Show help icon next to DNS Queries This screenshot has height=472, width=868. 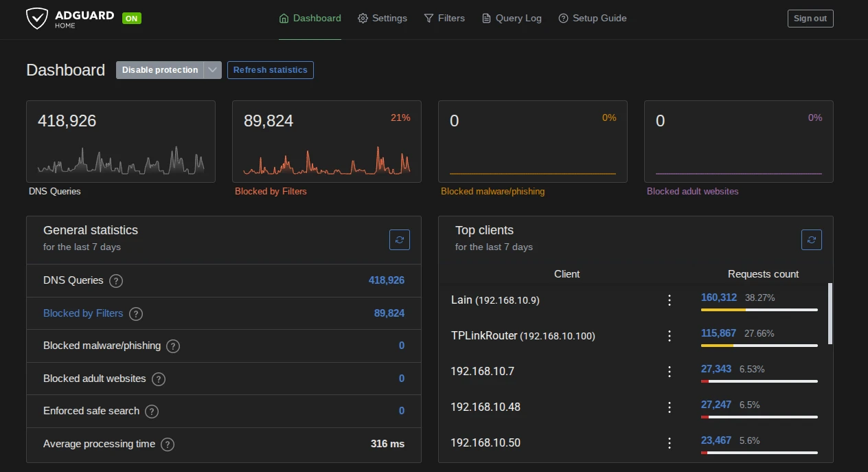(x=117, y=281)
